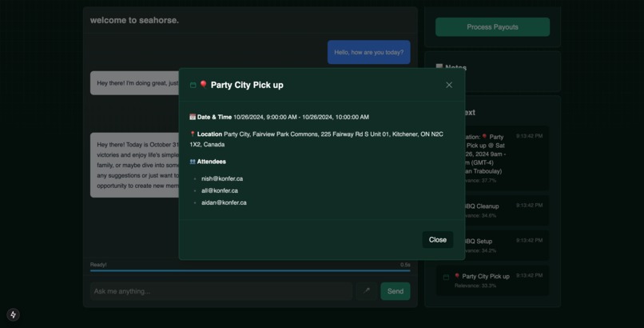Click the calendar icon next to Date & Time
Viewport: 644px width, 328px height.
193,117
